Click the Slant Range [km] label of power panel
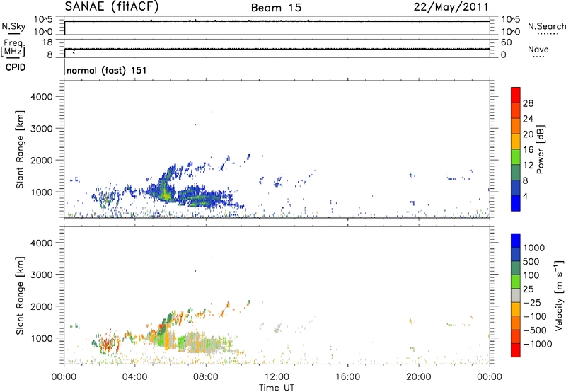Viewport: 566px width, 392px height. [x=20, y=149]
